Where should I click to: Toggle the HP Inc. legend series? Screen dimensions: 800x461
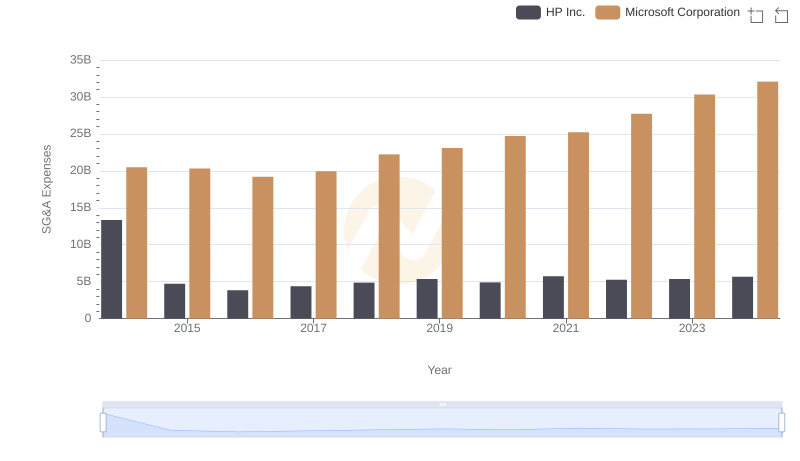pos(550,12)
